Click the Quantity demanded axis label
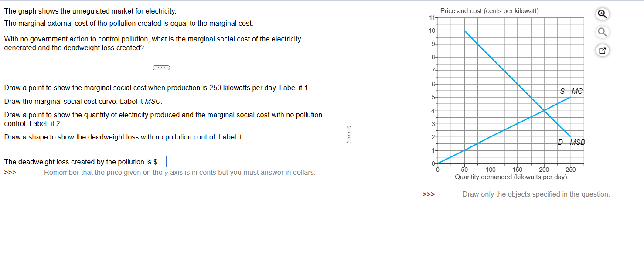The height and width of the screenshot is (255, 644). point(511,177)
